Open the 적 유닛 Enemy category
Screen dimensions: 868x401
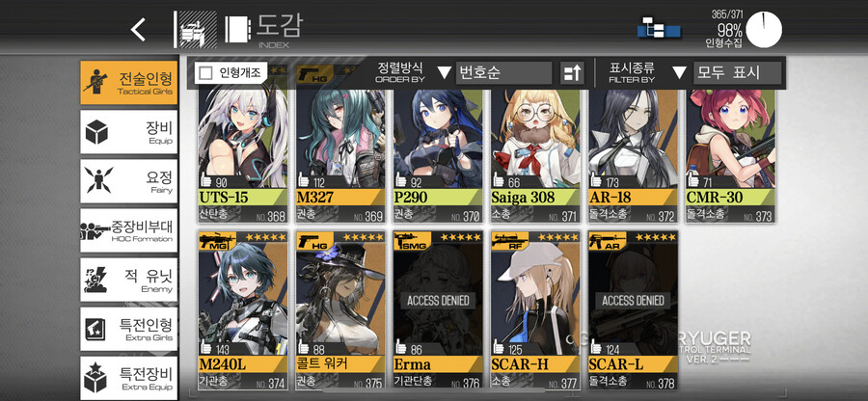pyautogui.click(x=128, y=280)
